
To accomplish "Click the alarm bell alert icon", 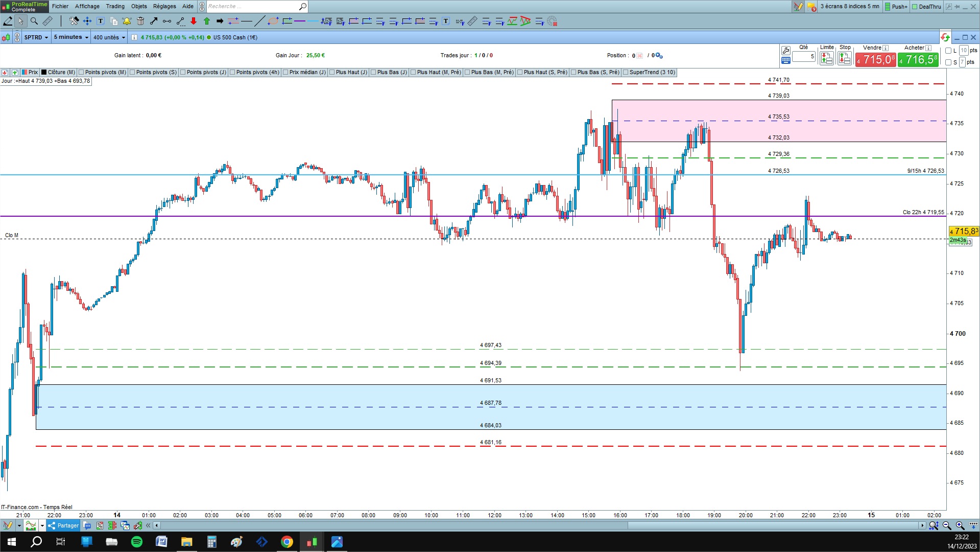I will 127,21.
